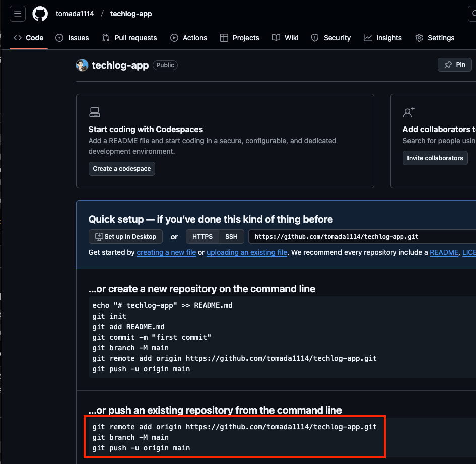The width and height of the screenshot is (476, 464).
Task: Go to the Actions tab
Action: pos(189,38)
